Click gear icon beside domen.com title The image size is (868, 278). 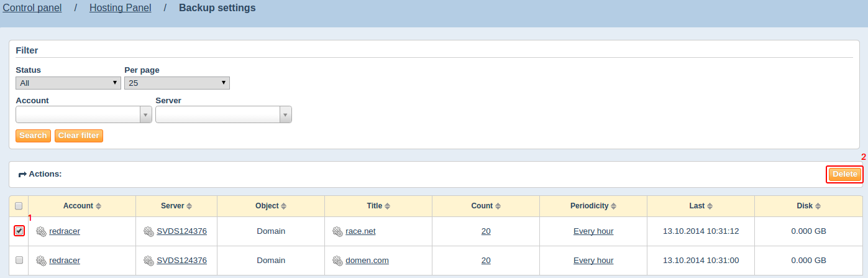[x=337, y=261]
